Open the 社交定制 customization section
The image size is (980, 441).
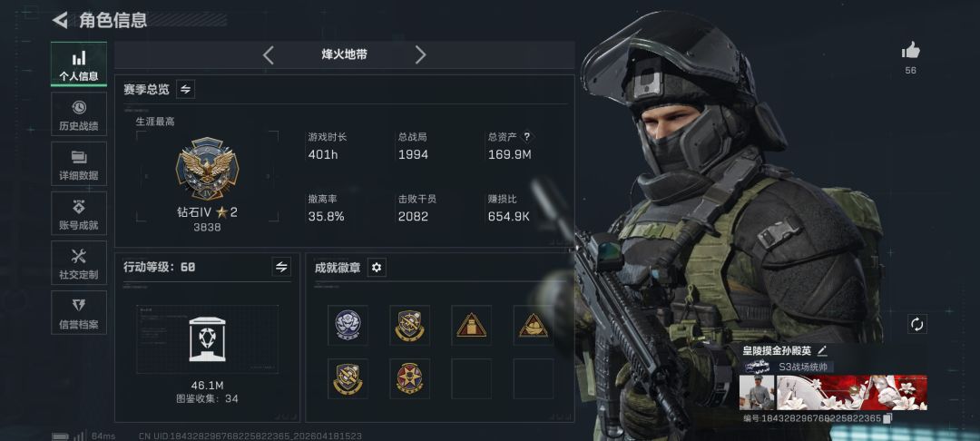(79, 263)
